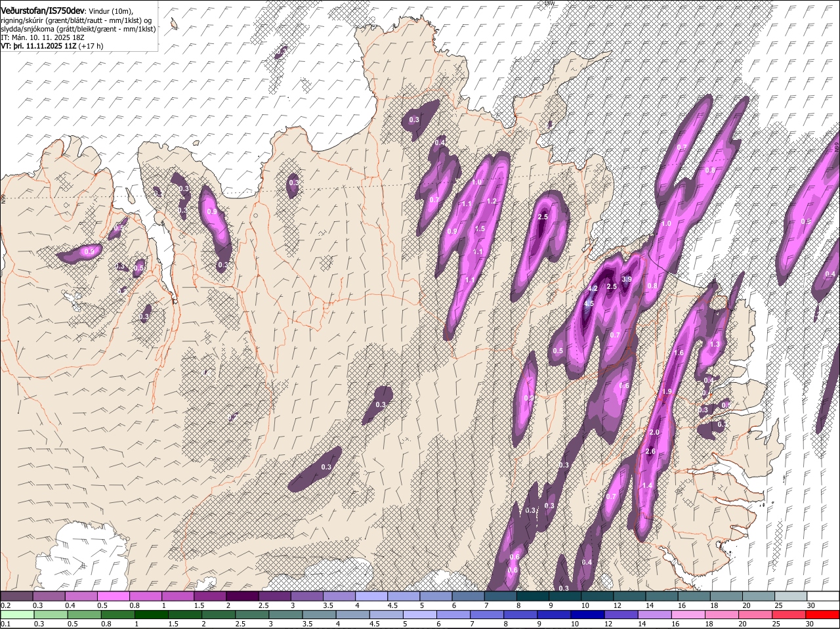
Task: Click the 'IT: Mán. 10. 11. 2025 18Z' line
Action: (43, 37)
